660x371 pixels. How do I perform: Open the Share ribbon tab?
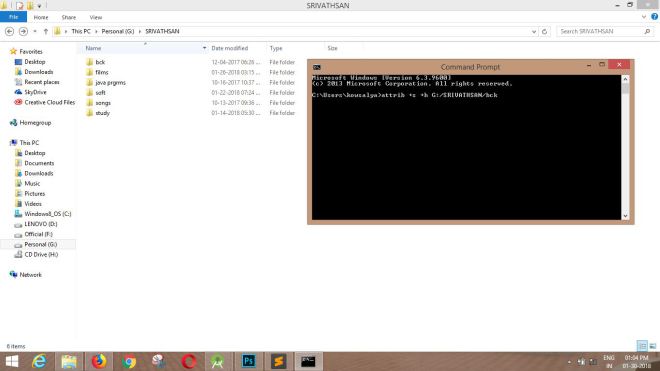[69, 17]
